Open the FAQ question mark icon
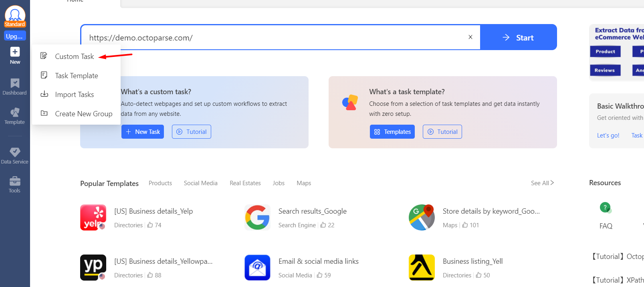644x287 pixels. (605, 207)
